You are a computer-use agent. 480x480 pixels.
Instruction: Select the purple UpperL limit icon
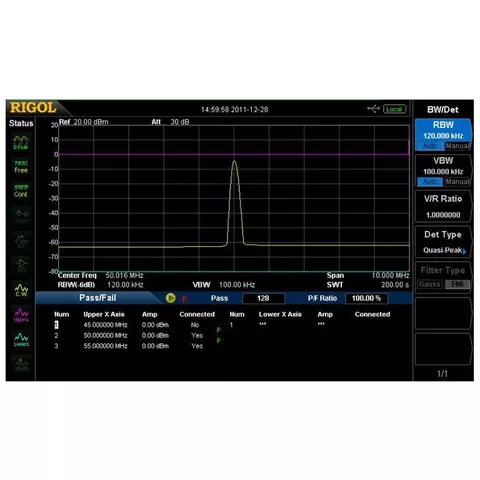pos(21,315)
